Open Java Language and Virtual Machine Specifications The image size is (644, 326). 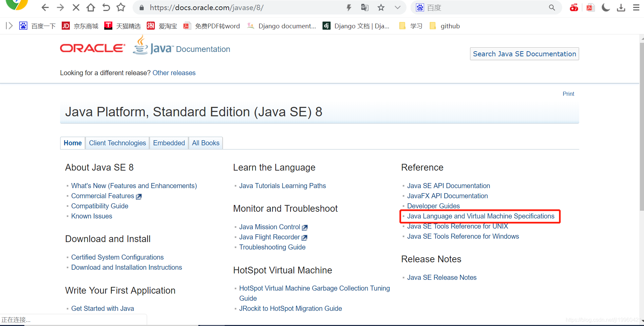click(481, 216)
